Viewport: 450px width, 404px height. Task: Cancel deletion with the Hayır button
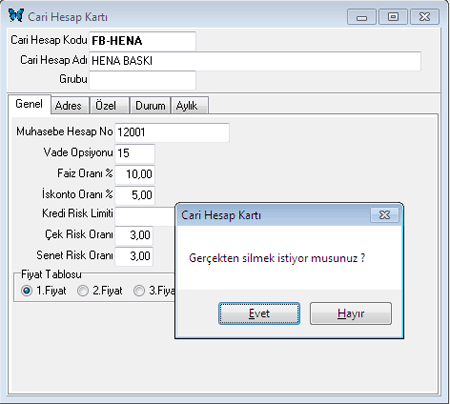[x=351, y=313]
